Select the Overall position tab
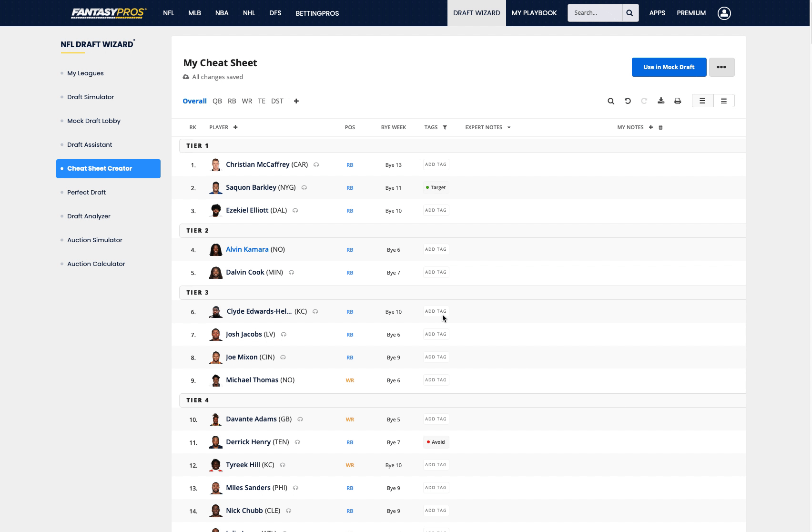The image size is (812, 532). coord(194,101)
